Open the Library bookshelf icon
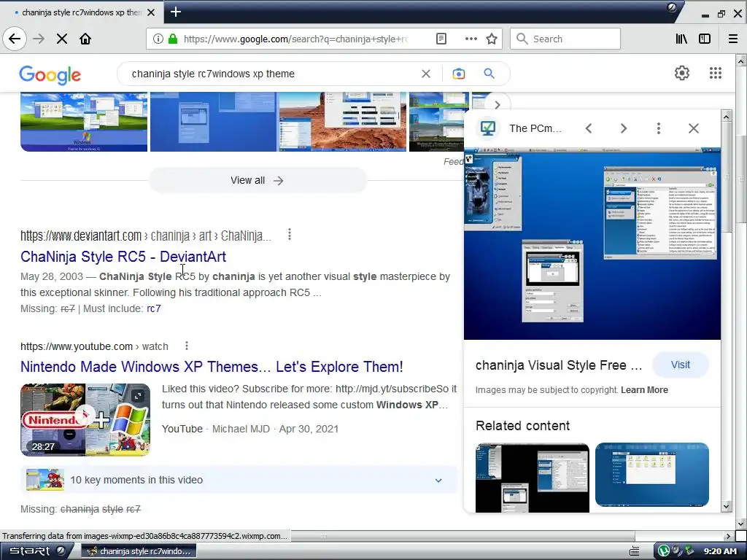 click(x=681, y=39)
